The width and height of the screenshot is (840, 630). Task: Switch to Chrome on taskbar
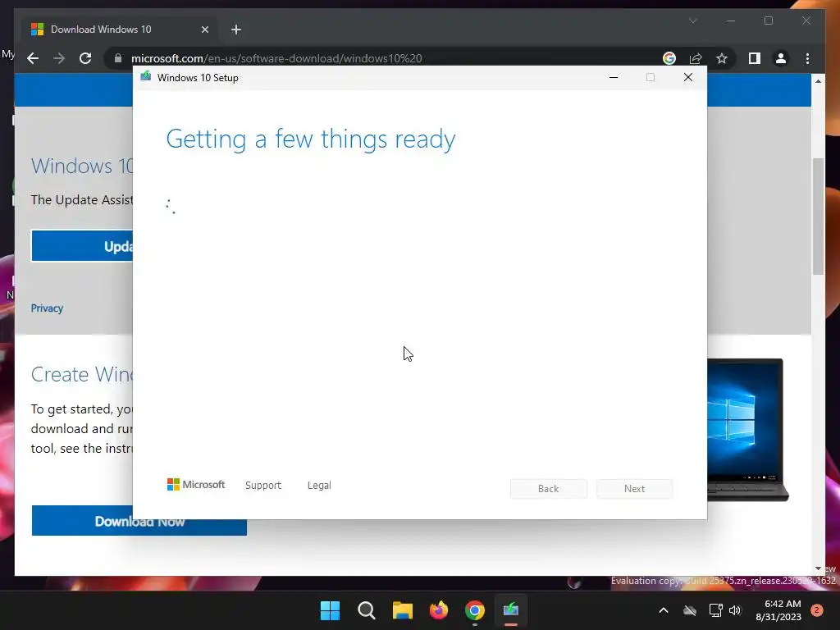click(x=475, y=610)
